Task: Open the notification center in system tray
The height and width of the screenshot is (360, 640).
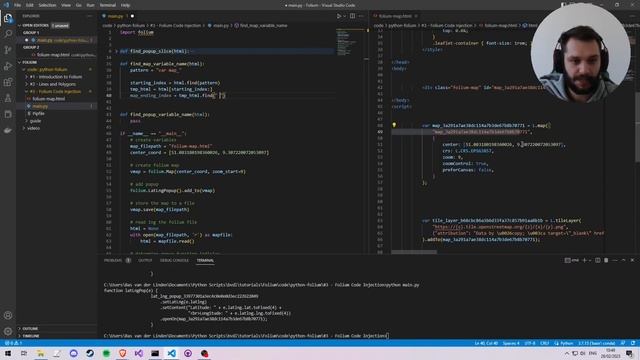Action: 630,353
